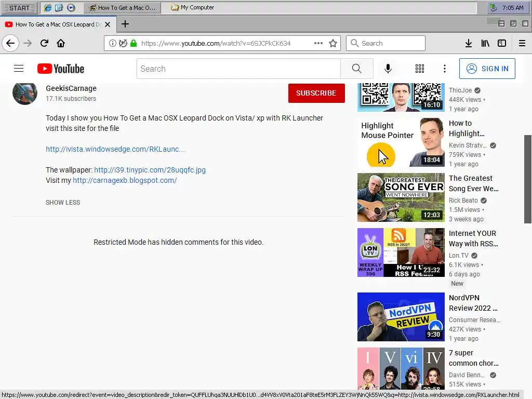Click the SIGN IN button
Screen dimensions: 532x399
click(487, 69)
